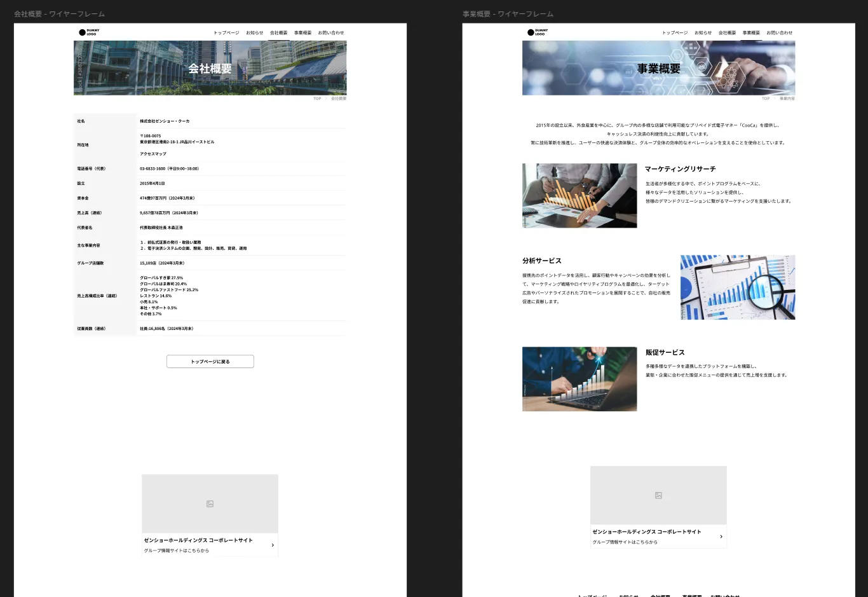The image size is (868, 597).
Task: Select 事業概要 nav item in 会社概要 frame
Action: [303, 32]
